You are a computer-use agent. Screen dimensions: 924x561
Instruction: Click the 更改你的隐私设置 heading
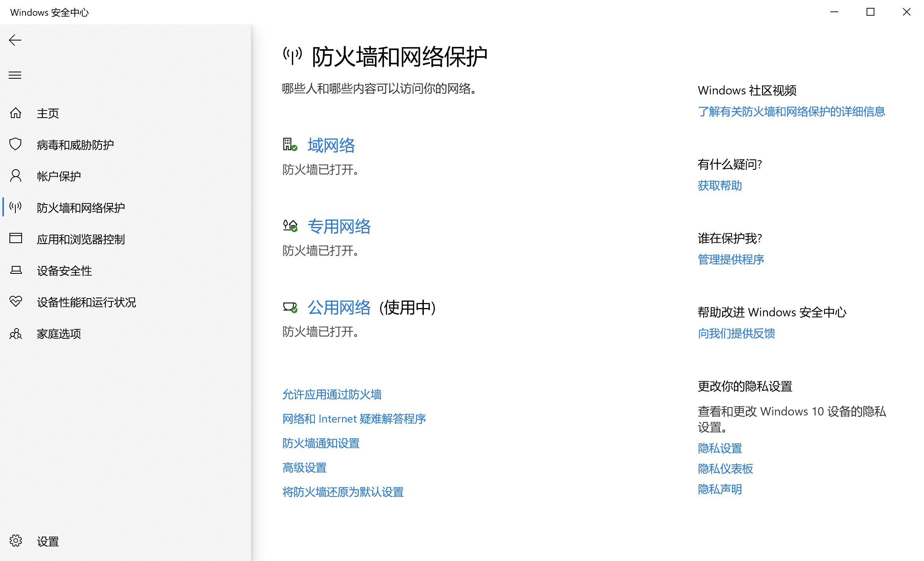(745, 386)
